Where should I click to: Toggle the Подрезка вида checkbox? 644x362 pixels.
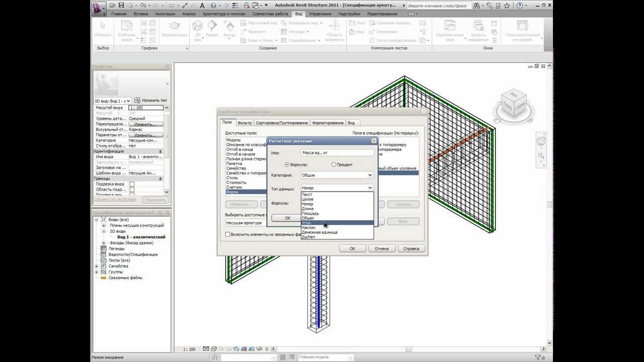point(132,185)
